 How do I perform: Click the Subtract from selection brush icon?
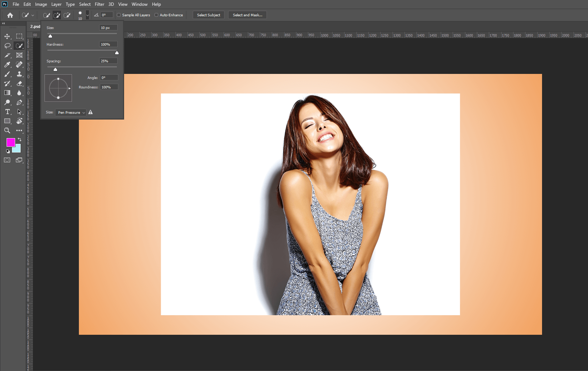(67, 15)
